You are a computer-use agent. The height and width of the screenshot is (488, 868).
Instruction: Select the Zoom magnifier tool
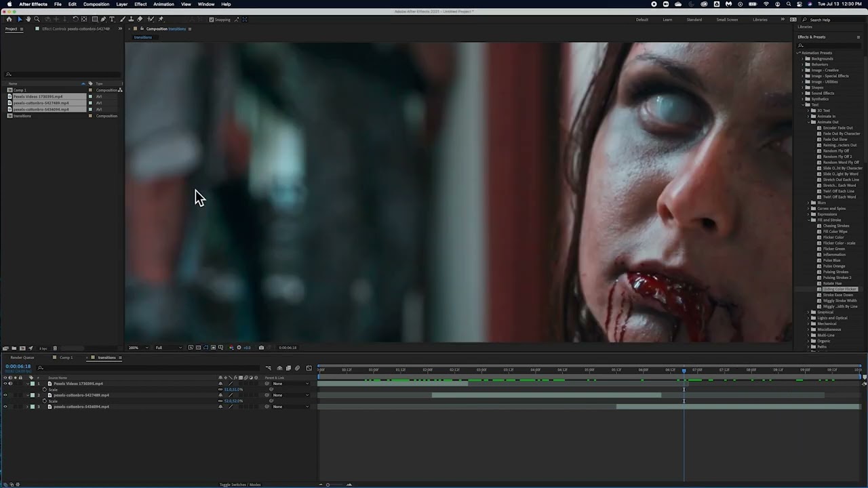click(37, 20)
